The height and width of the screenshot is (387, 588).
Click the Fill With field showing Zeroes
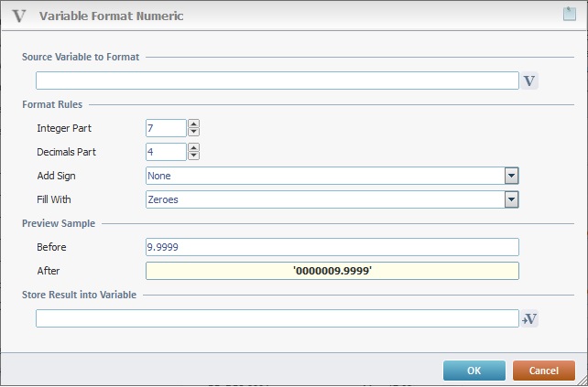pos(325,199)
